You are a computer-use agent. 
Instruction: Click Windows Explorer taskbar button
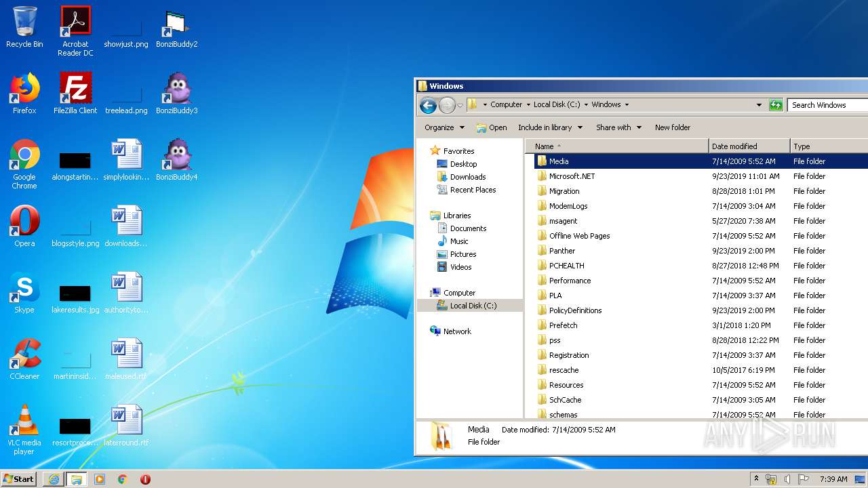(x=77, y=479)
